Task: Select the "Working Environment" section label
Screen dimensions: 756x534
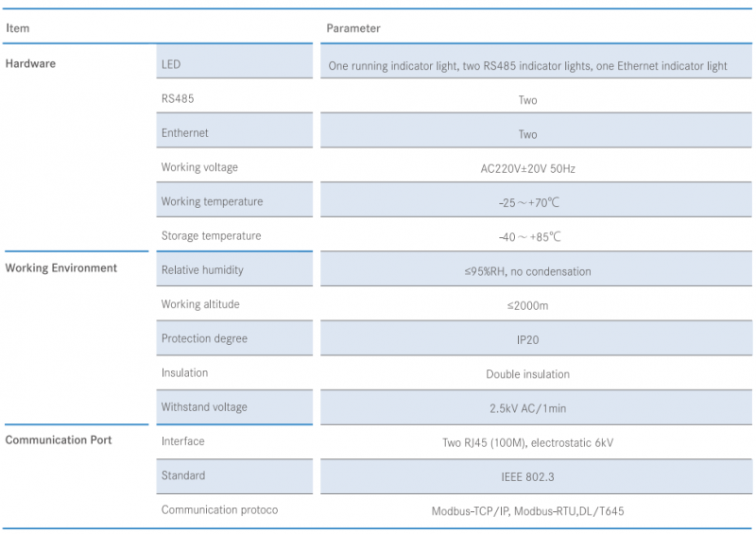Action: point(61,268)
